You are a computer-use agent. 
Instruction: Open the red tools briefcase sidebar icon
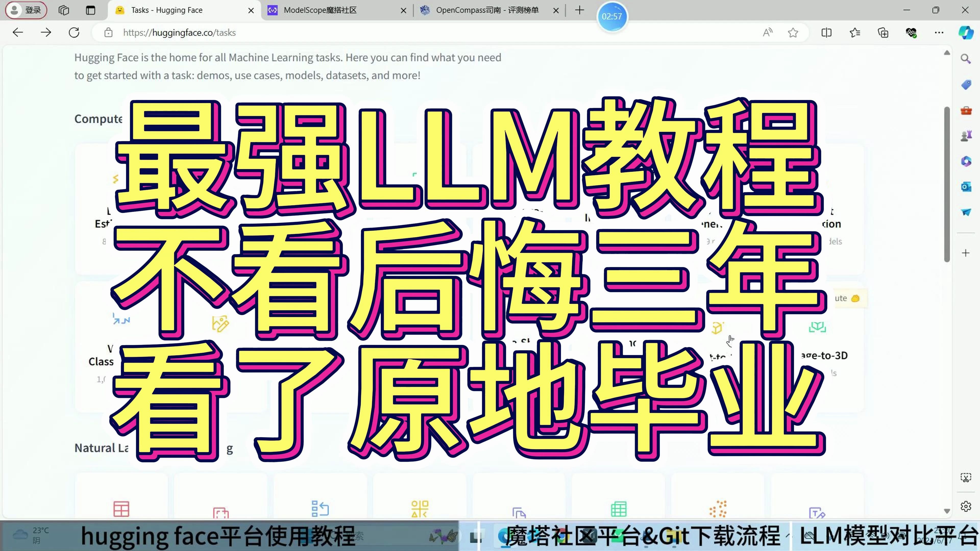pyautogui.click(x=965, y=111)
